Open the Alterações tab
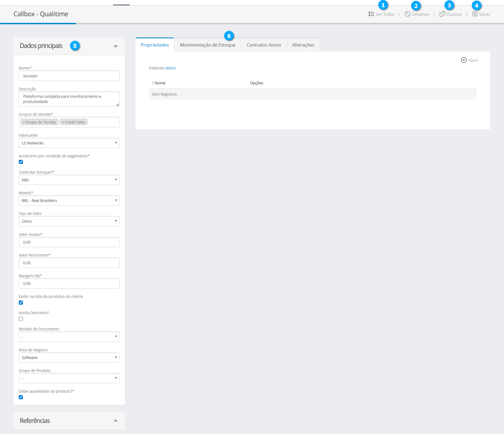This screenshot has width=504, height=434. pos(303,45)
